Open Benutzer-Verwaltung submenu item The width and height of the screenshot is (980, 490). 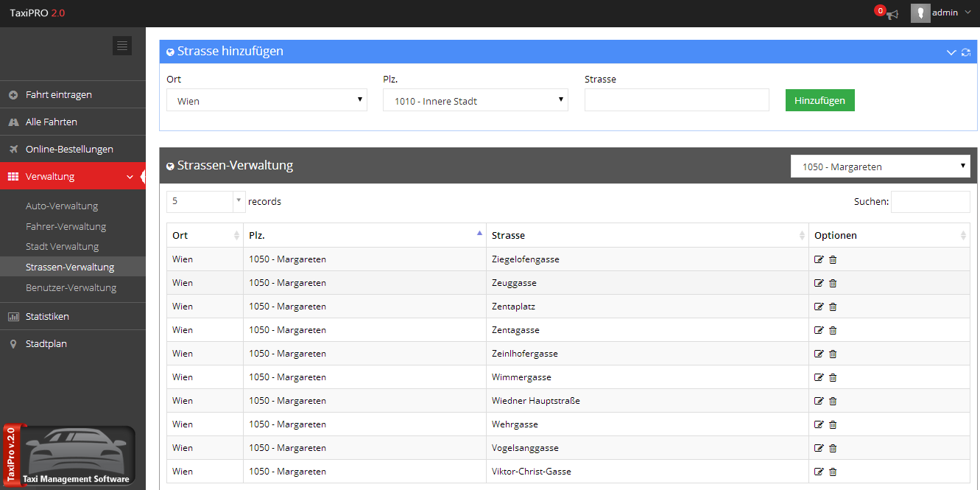point(73,287)
